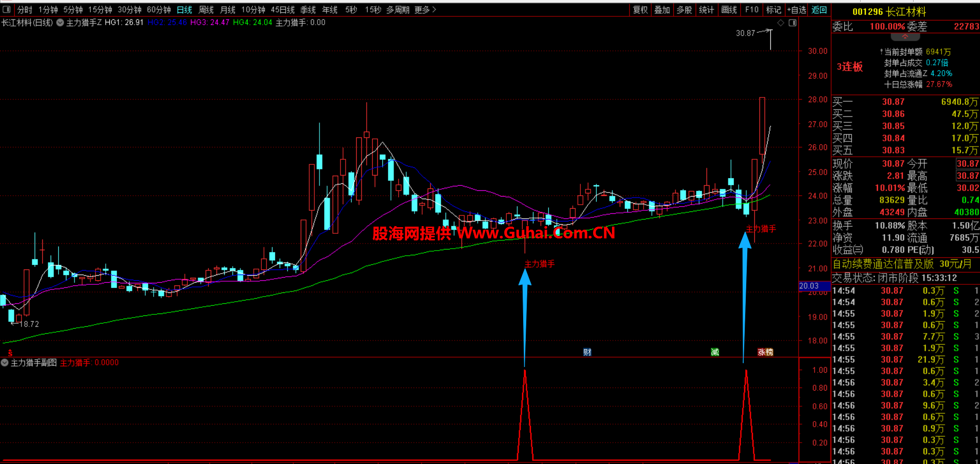The width and height of the screenshot is (980, 464).
Task: Click the left sidebar toggle icon
Action: click(x=7, y=9)
